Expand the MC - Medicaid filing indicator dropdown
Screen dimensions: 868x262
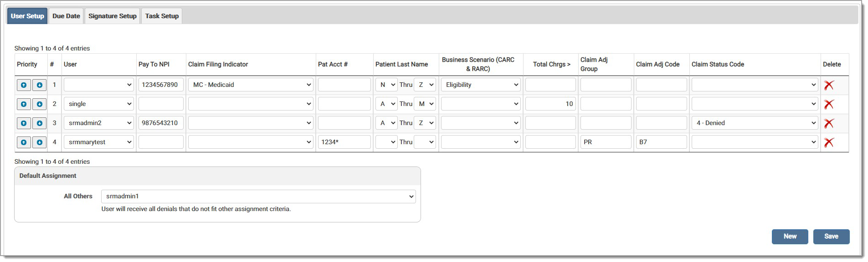point(251,85)
